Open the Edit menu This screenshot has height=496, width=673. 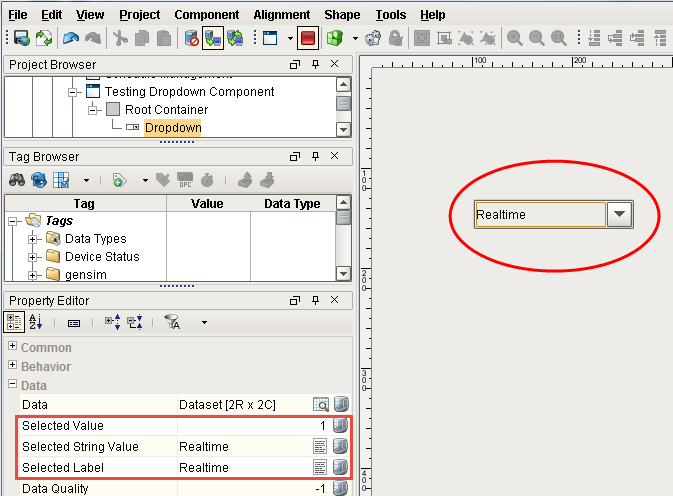tap(52, 15)
